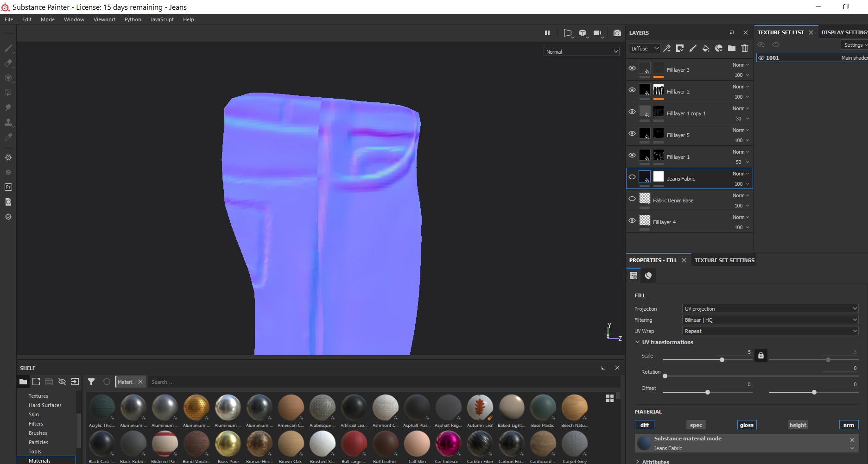Add a folder in Layers panel
This screenshot has width=868, height=464.
pos(731,48)
